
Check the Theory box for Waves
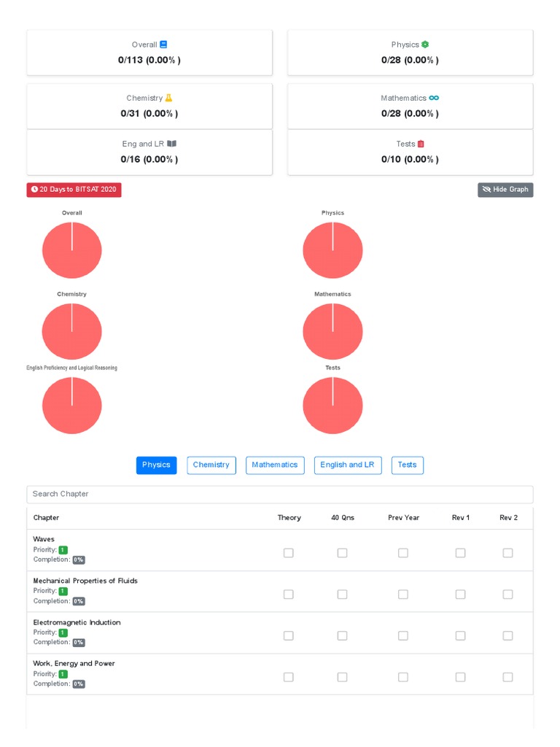[289, 553]
